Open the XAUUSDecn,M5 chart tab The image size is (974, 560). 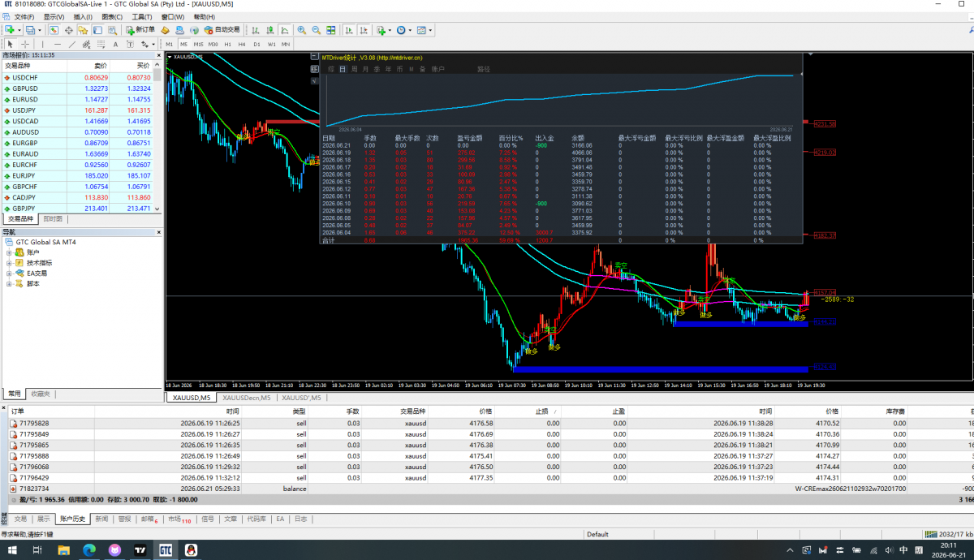[247, 398]
